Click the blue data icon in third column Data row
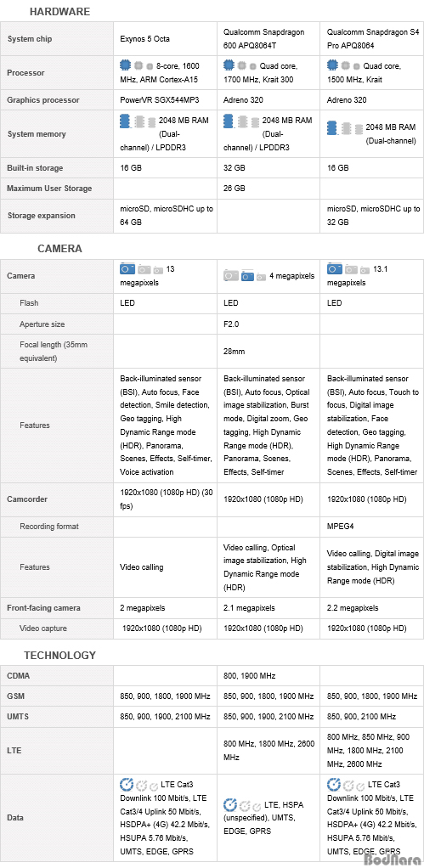424x868 pixels. [334, 785]
